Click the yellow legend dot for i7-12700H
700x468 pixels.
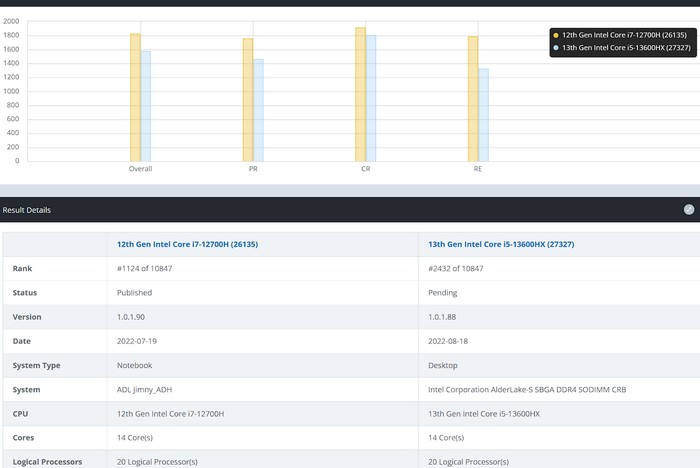(x=556, y=35)
